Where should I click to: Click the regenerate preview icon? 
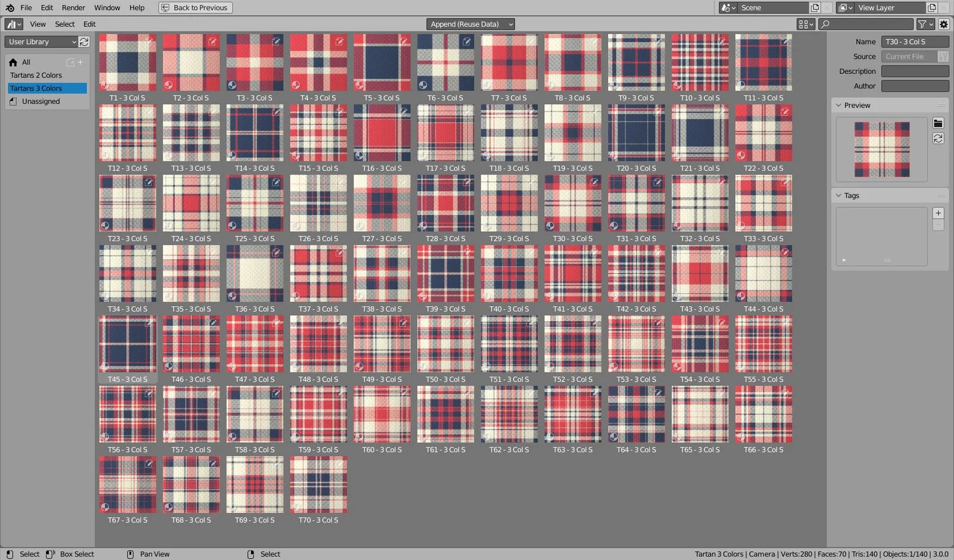(938, 137)
